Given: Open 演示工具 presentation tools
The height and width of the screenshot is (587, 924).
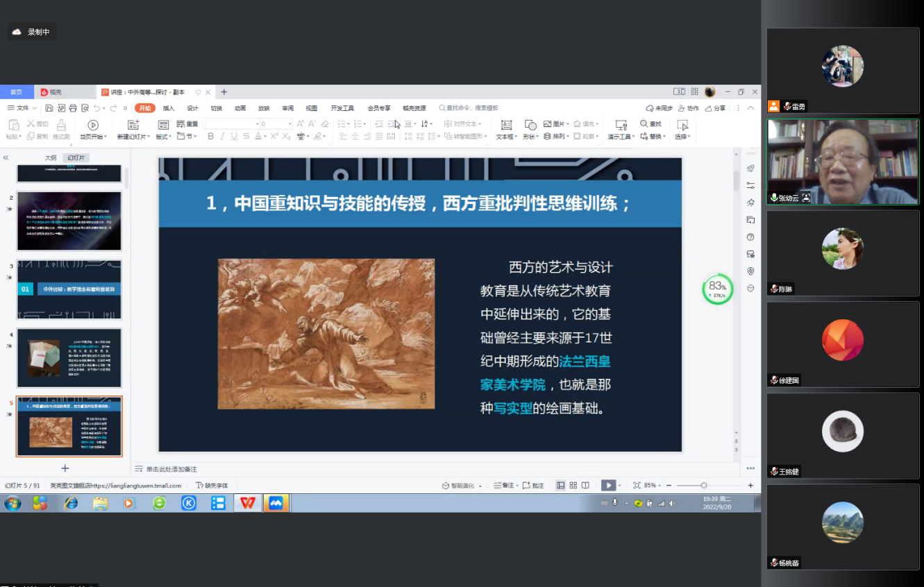Looking at the screenshot, I should coord(621,125).
